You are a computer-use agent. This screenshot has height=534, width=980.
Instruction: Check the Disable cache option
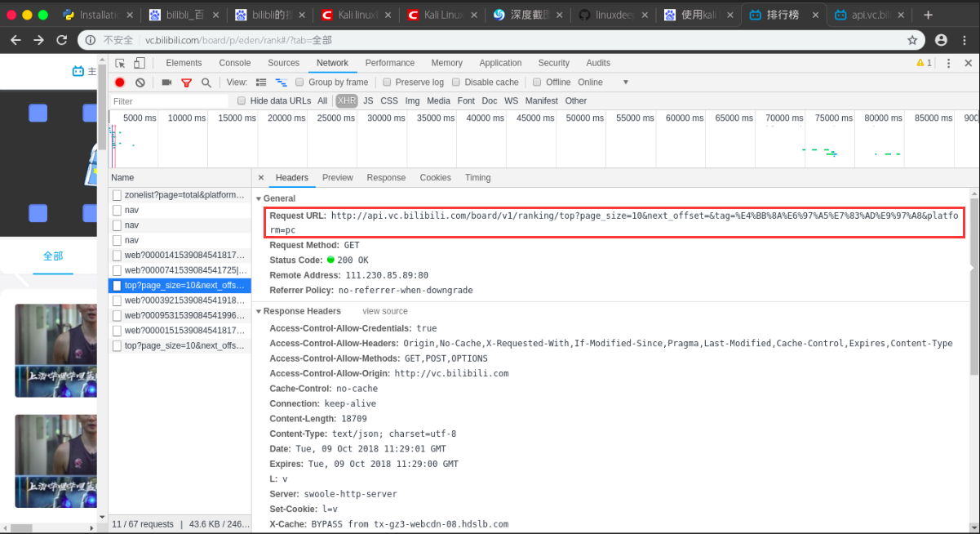point(456,82)
